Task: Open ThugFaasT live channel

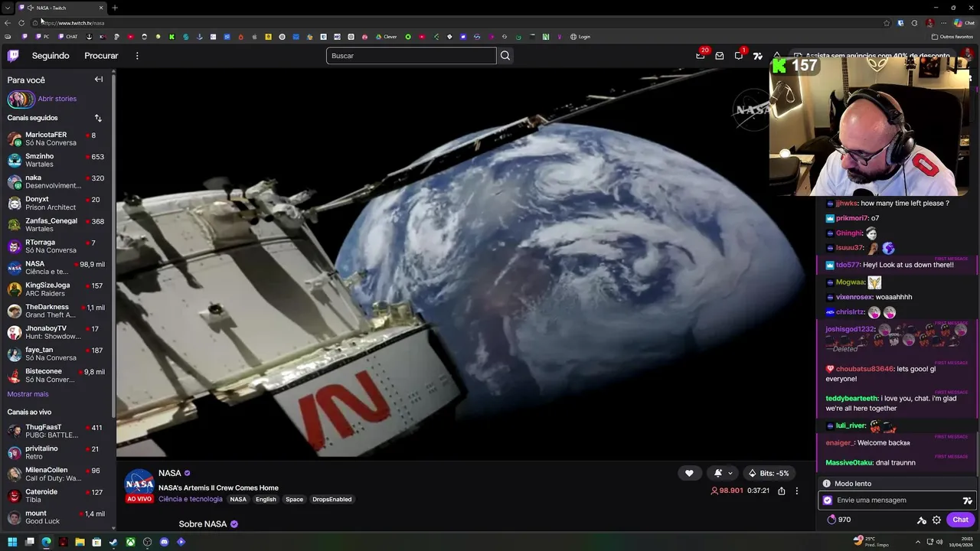Action: [x=57, y=431]
